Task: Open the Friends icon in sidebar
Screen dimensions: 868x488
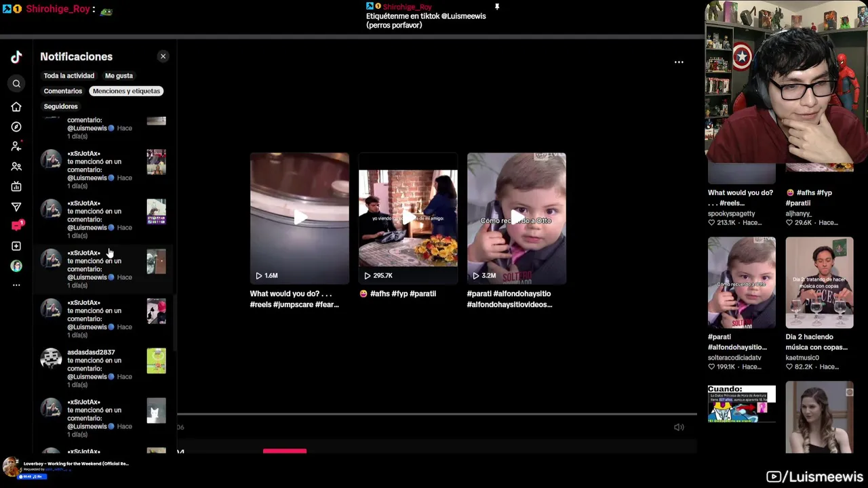Action: click(x=16, y=167)
